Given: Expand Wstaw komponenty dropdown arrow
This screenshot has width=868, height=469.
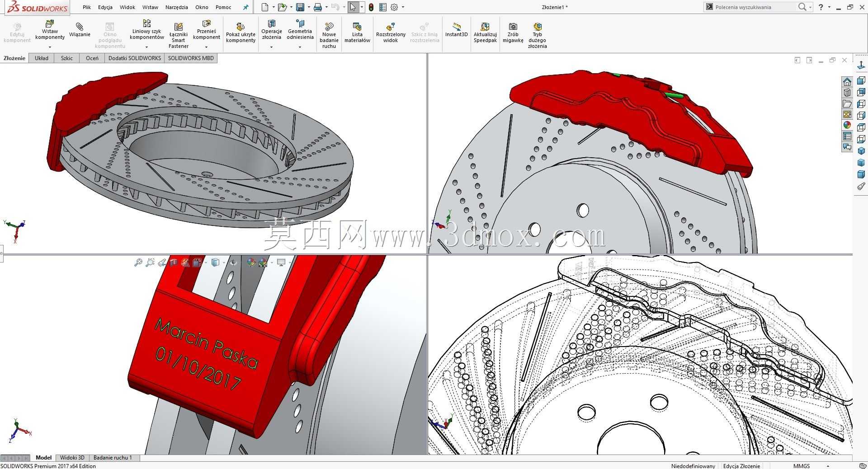Looking at the screenshot, I should point(50,47).
